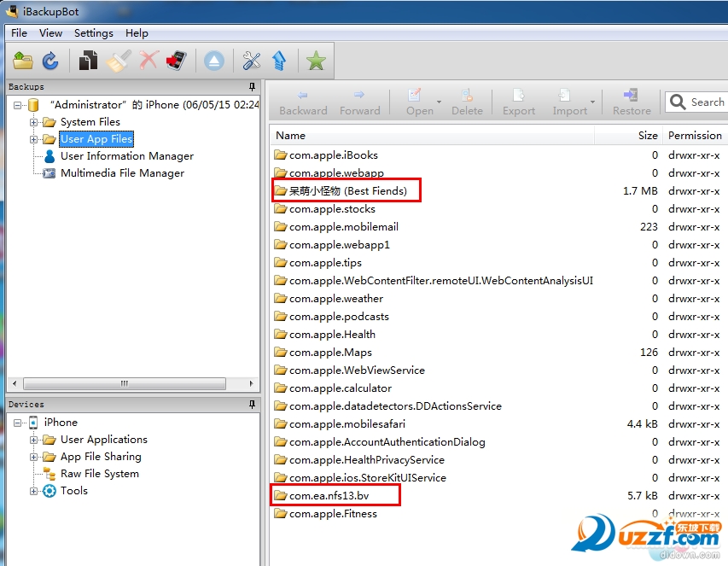
Task: Click the search magnifier icon
Action: coord(678,102)
